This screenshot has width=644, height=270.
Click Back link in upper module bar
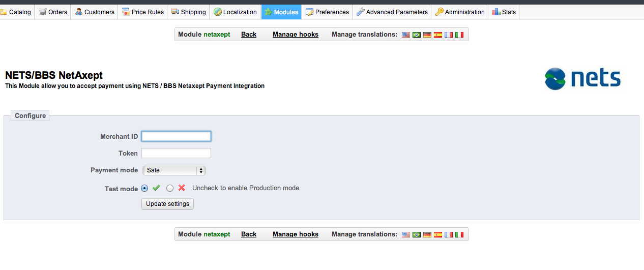point(249,35)
